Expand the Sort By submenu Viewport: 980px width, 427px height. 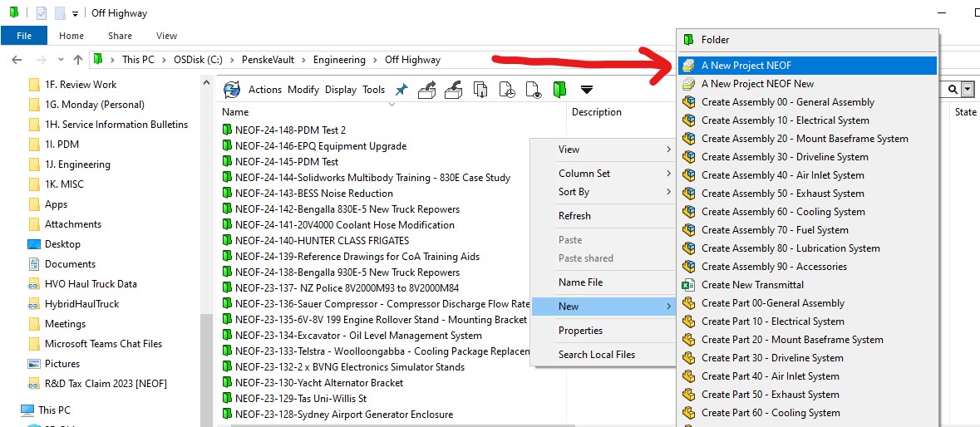(603, 192)
